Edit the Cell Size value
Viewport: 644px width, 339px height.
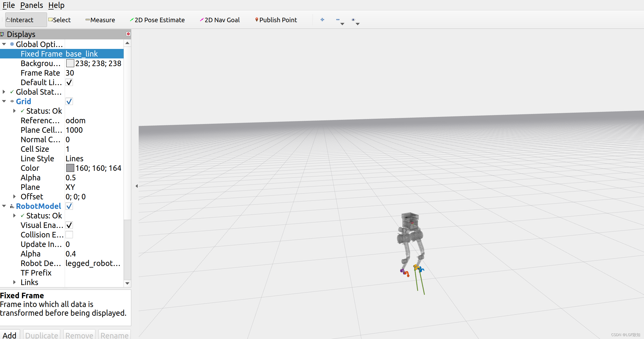point(94,149)
